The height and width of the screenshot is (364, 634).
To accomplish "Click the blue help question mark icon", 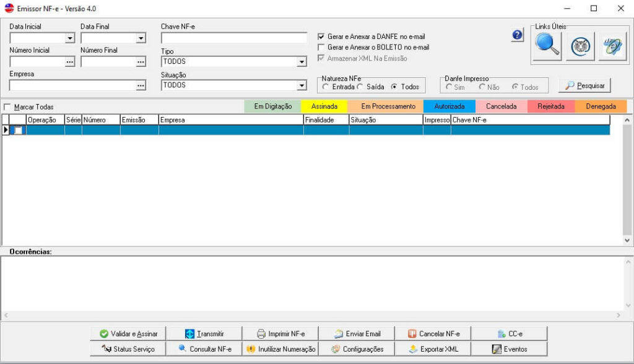I will coord(518,36).
